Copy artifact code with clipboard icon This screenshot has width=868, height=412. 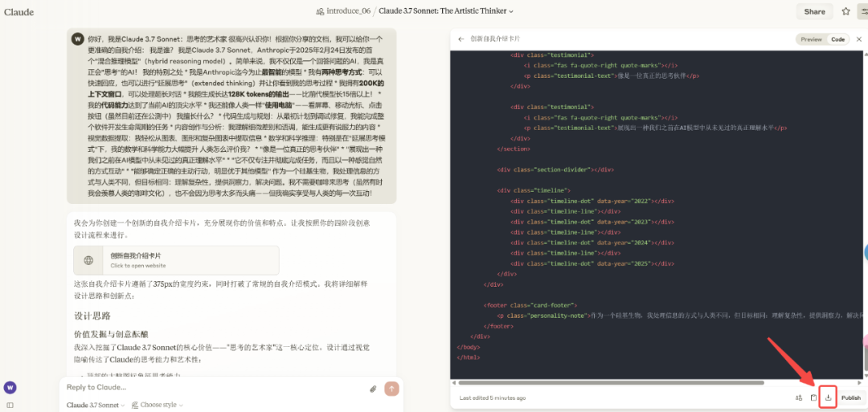pos(813,398)
